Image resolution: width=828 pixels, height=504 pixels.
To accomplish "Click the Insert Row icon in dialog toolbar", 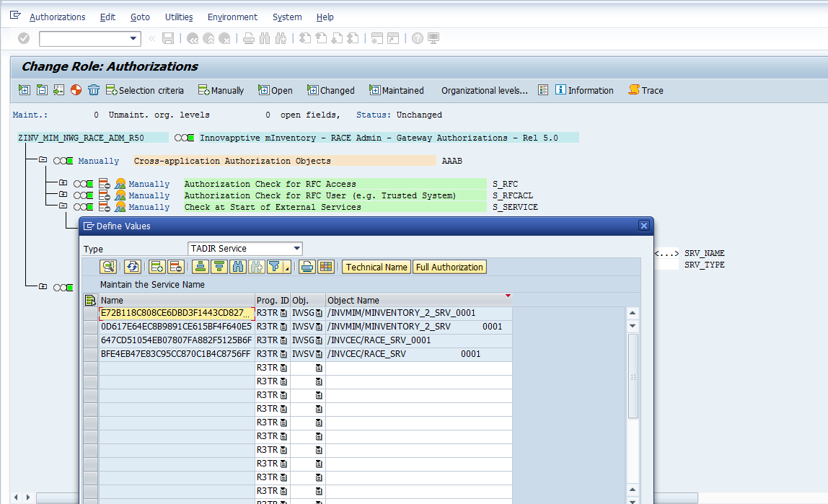I will pos(157,267).
